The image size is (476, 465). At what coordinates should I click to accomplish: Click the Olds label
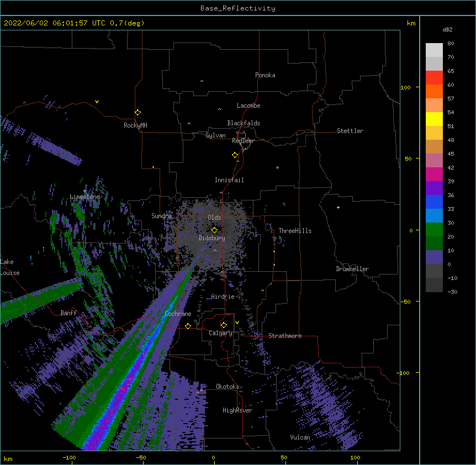[214, 218]
